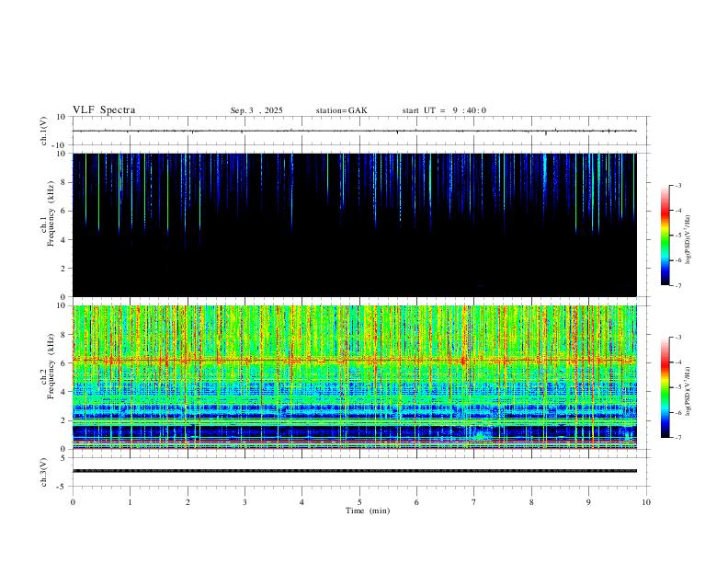Click time axis tick label "1"

[130, 502]
